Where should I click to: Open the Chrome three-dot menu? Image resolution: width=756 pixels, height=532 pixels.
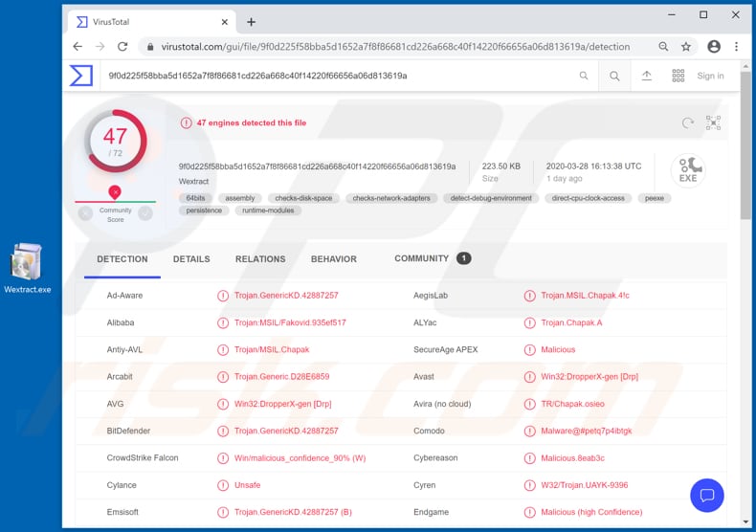pos(736,46)
